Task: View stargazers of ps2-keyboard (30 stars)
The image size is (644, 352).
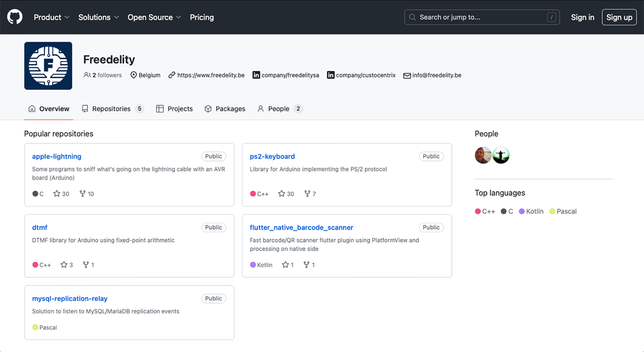Action: [286, 194]
